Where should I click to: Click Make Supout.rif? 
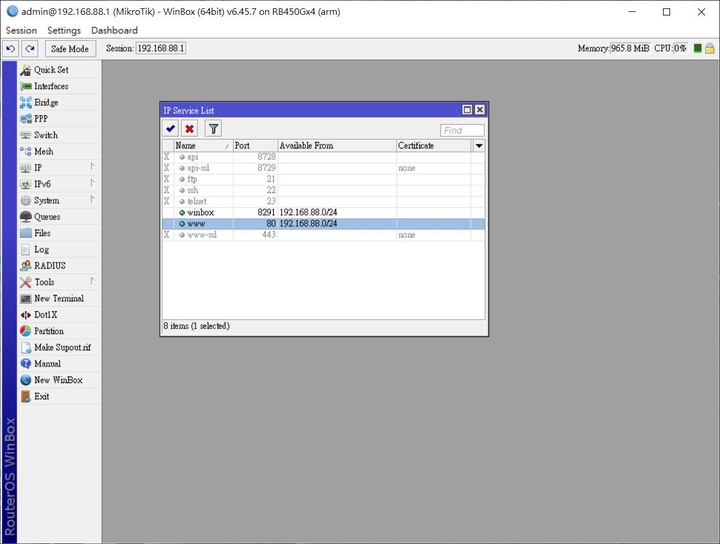pyautogui.click(x=59, y=348)
